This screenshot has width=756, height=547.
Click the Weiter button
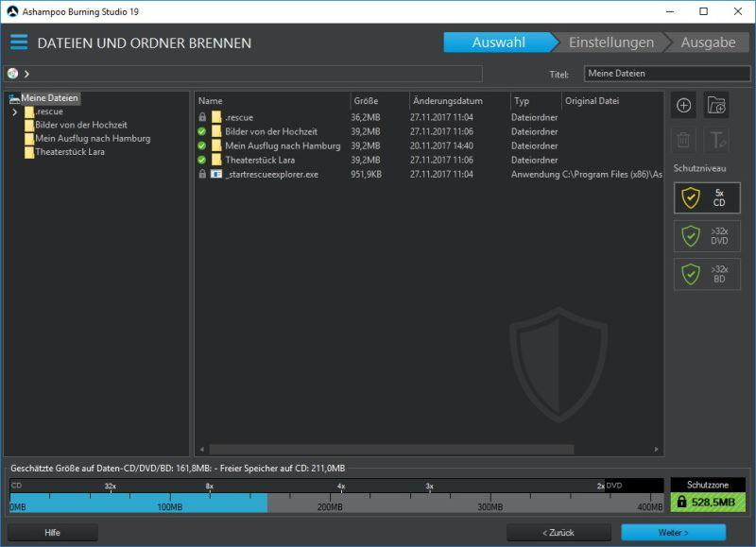click(x=673, y=533)
